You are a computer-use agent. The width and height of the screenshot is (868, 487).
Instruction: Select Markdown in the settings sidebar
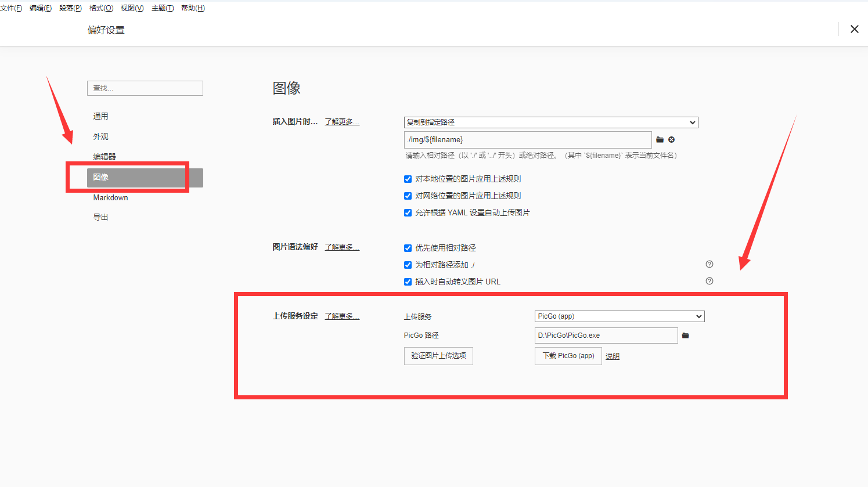(x=145, y=197)
